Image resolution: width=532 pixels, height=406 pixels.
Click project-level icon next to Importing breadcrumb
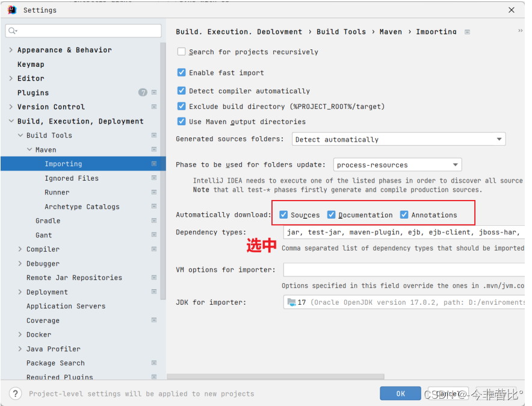click(468, 32)
